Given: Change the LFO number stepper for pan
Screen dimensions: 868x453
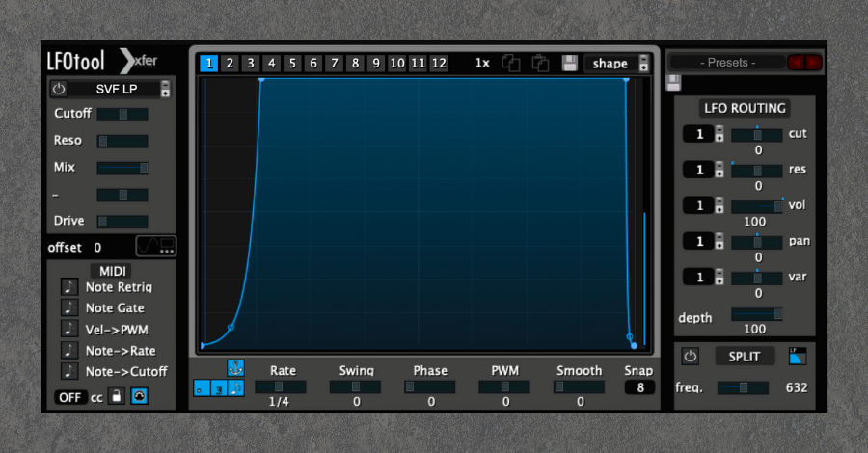Looking at the screenshot, I should point(719,241).
